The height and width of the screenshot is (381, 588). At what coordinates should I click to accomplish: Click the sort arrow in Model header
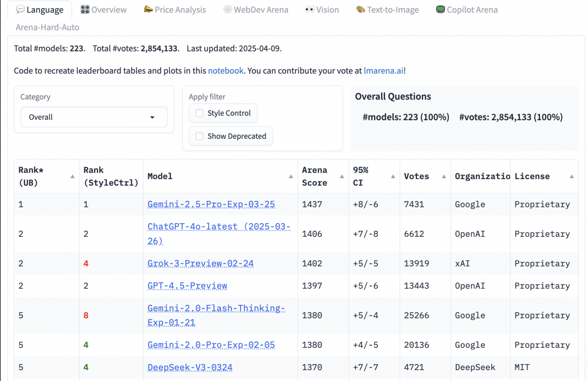tap(291, 177)
